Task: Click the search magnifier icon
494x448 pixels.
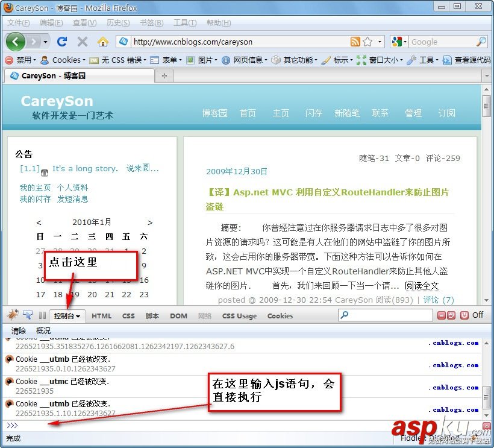Action: 481,41
